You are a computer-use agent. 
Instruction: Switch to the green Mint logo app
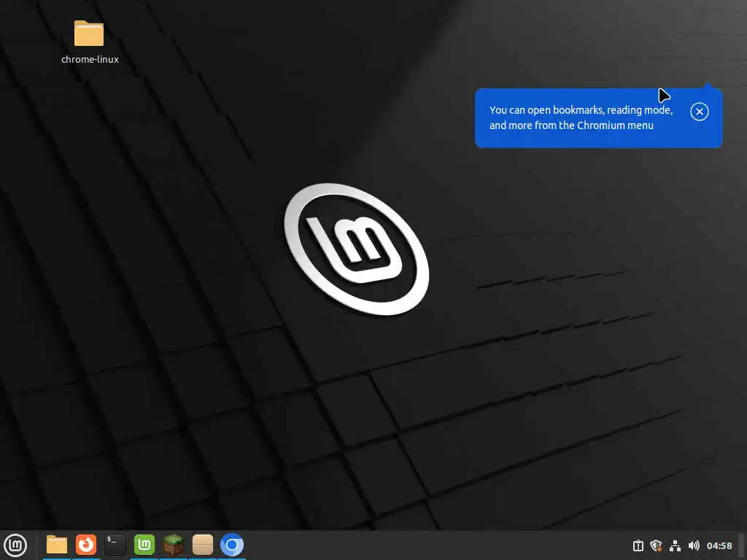click(x=144, y=545)
